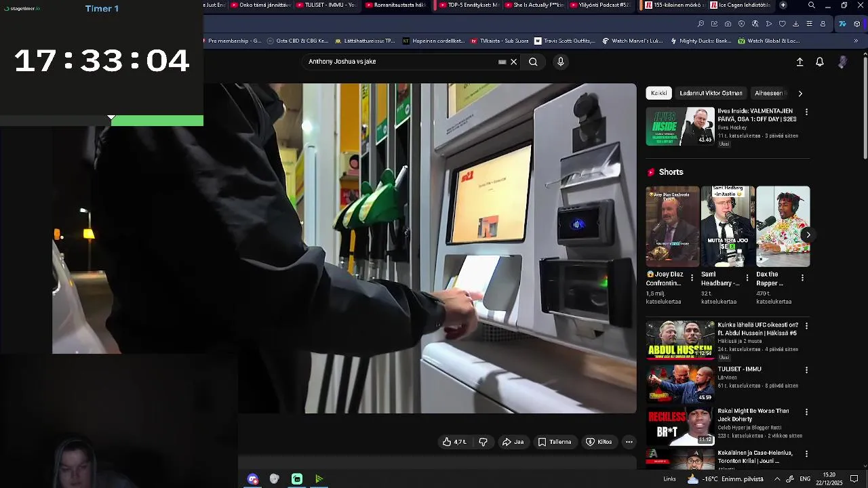Select the Kaikki filter chip
This screenshot has width=868, height=488.
point(659,93)
